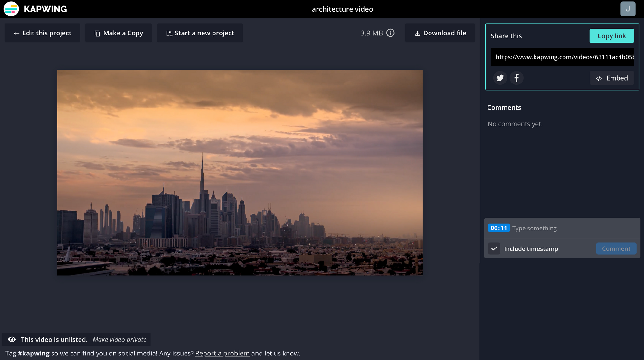644x360 pixels.
Task: Open the Embed code option
Action: 611,78
